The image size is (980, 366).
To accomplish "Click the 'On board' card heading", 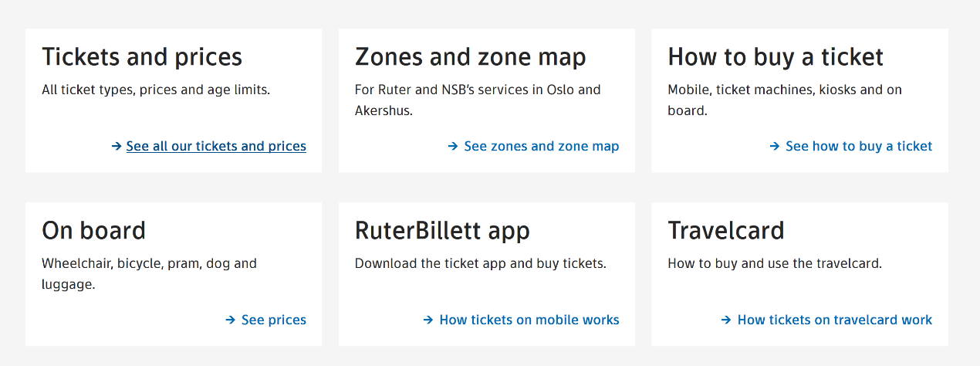I will [x=93, y=231].
